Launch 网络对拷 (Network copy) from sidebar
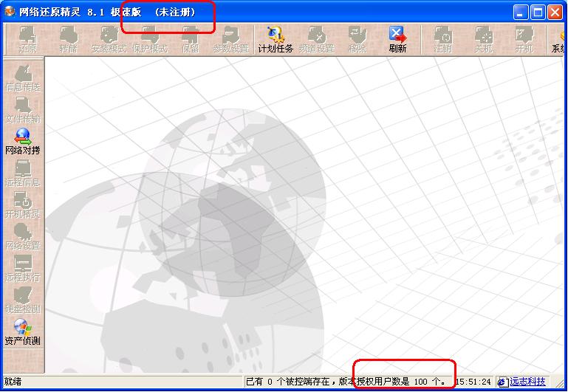This screenshot has height=392, width=568. [23, 142]
